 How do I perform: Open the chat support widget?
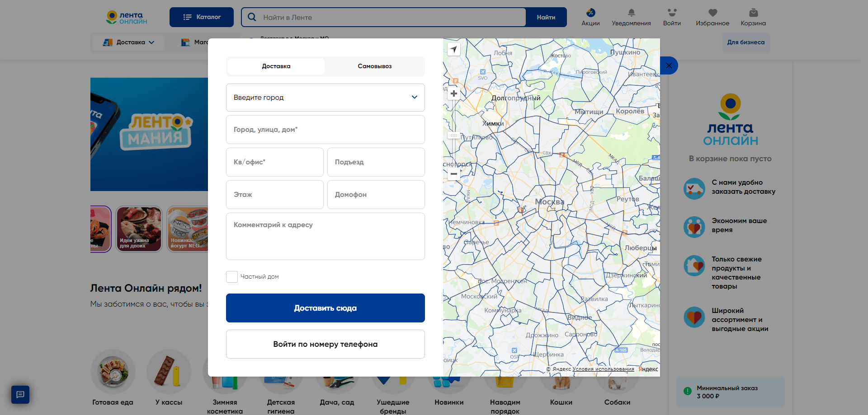click(20, 395)
